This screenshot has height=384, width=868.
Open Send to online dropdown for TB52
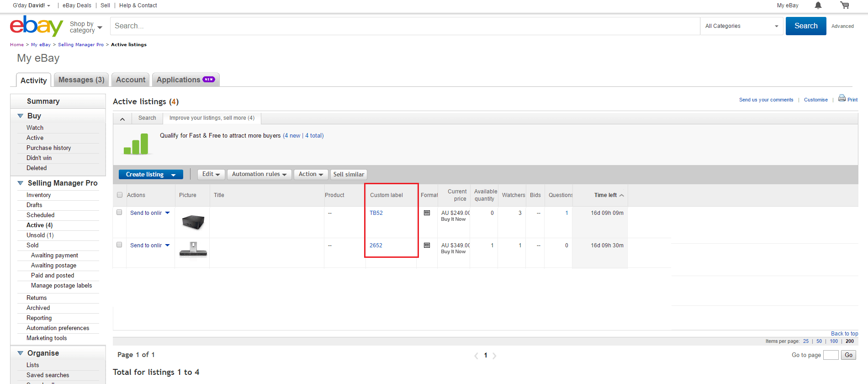pyautogui.click(x=167, y=213)
